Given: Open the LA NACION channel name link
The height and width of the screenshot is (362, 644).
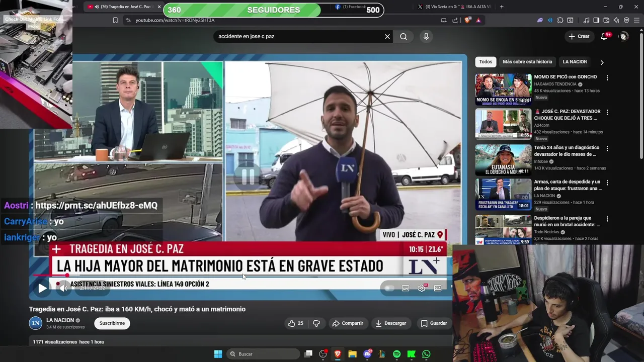Looking at the screenshot, I should click(60, 320).
